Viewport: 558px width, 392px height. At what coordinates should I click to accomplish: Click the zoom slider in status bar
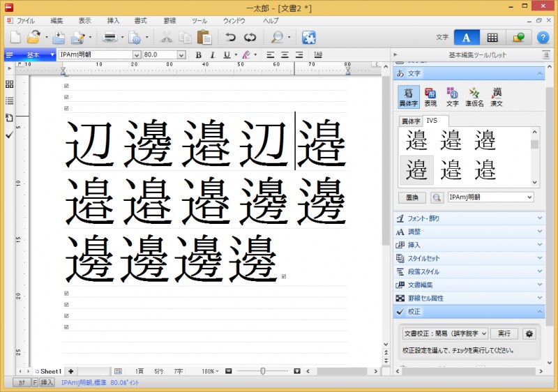[262, 371]
